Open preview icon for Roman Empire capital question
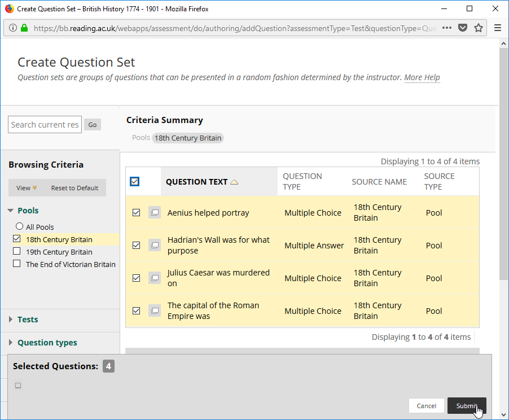 (x=155, y=311)
